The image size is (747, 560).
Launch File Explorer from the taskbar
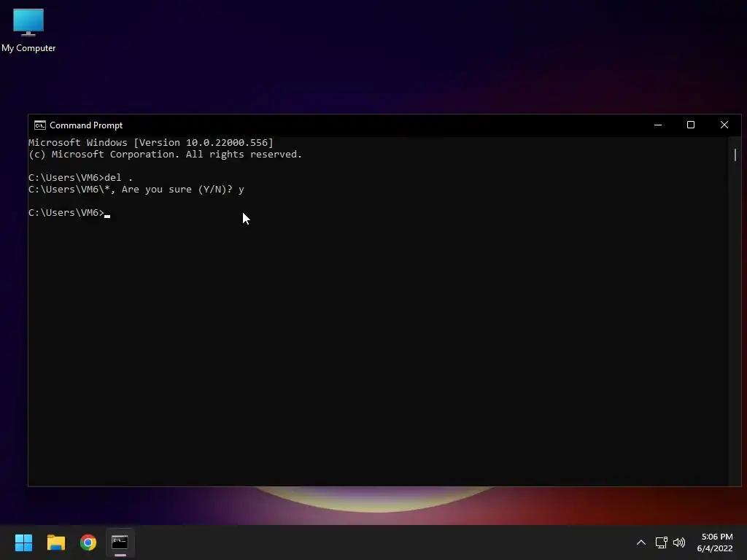point(55,542)
